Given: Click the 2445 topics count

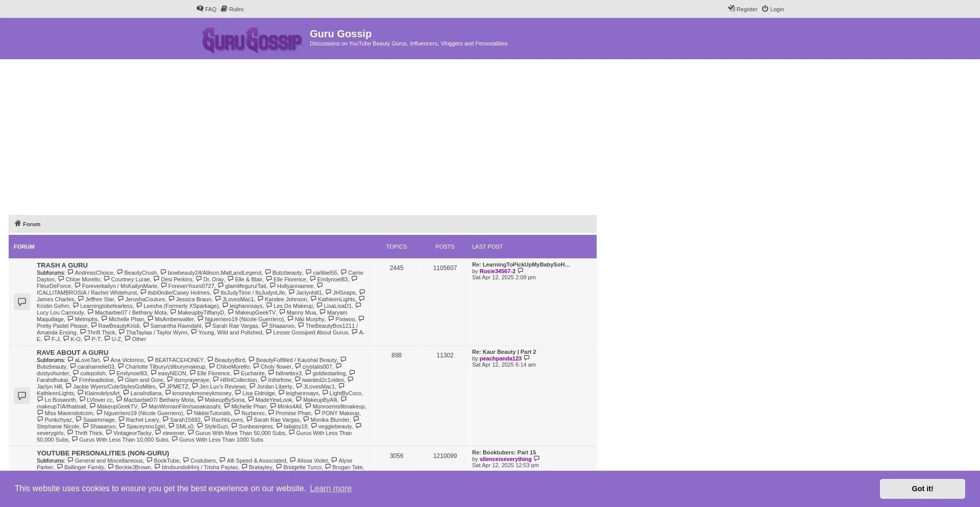Looking at the screenshot, I should coord(397,268).
